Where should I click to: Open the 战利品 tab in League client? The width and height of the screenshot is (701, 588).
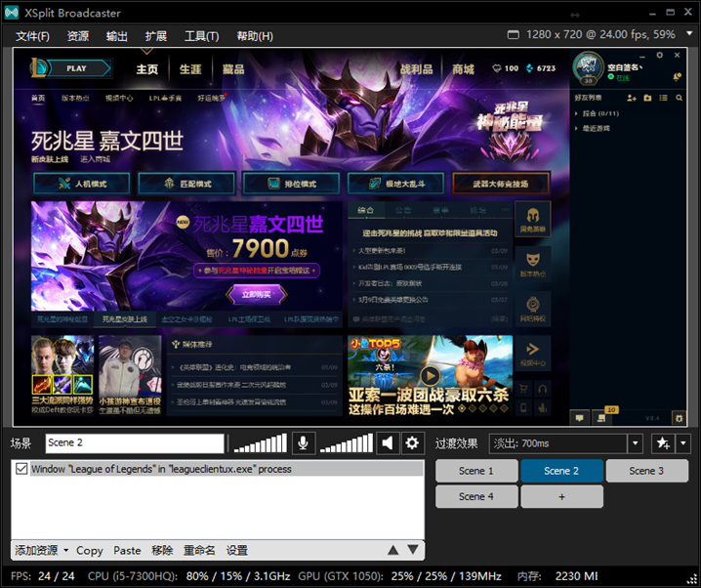click(416, 69)
